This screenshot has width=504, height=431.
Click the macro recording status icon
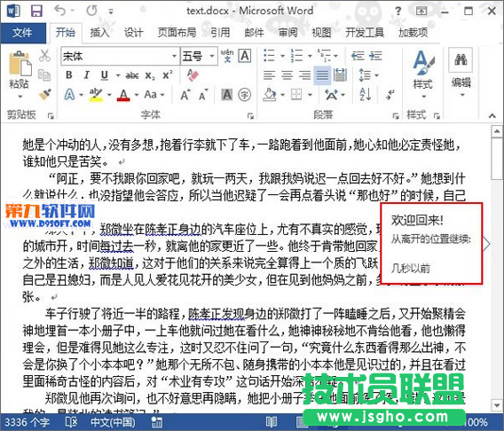(157, 422)
